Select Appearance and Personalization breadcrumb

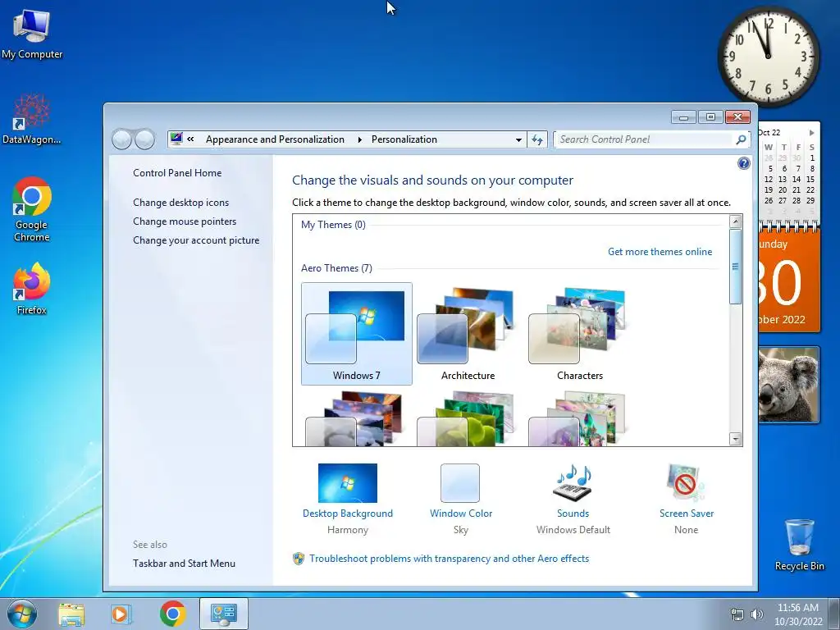click(275, 139)
